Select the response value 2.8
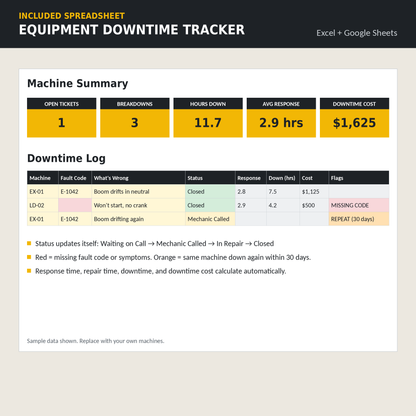The image size is (416, 416). tap(251, 192)
